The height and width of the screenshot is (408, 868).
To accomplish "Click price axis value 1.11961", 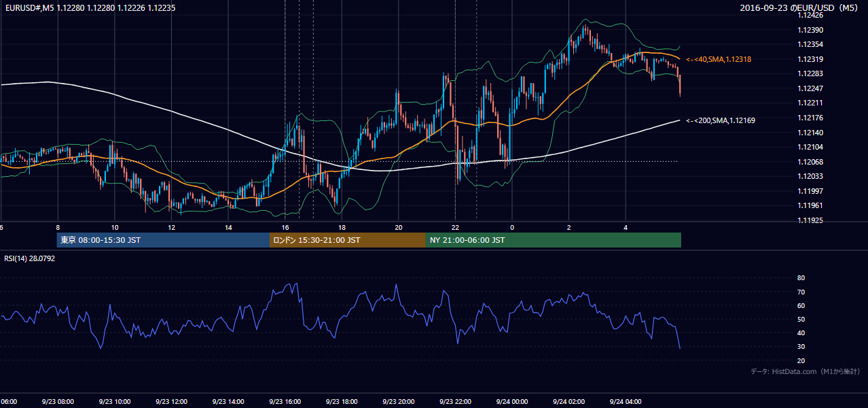I will pos(810,205).
